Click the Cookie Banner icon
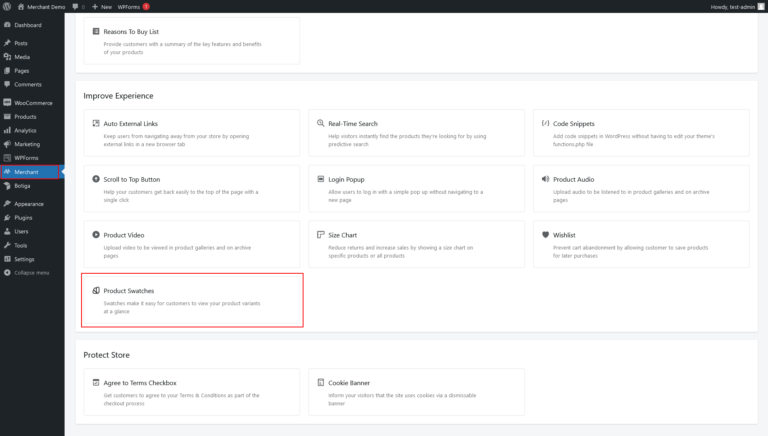This screenshot has height=436, width=768. tap(321, 382)
